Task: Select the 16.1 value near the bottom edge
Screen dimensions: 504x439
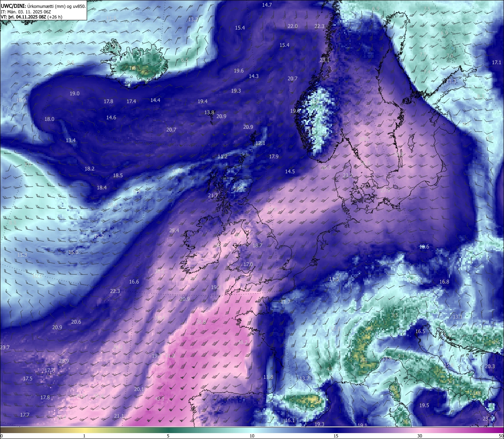Action: coord(290,420)
